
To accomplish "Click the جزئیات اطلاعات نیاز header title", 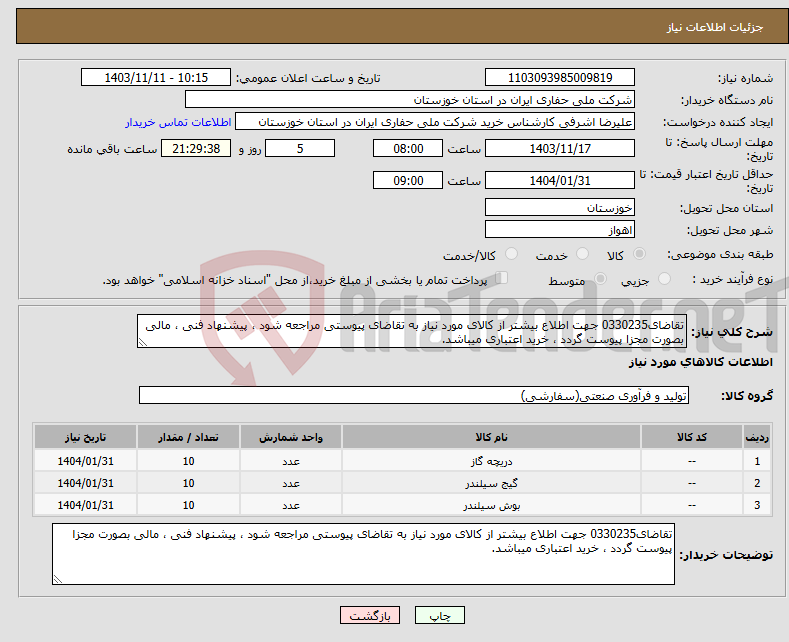I will (x=715, y=27).
